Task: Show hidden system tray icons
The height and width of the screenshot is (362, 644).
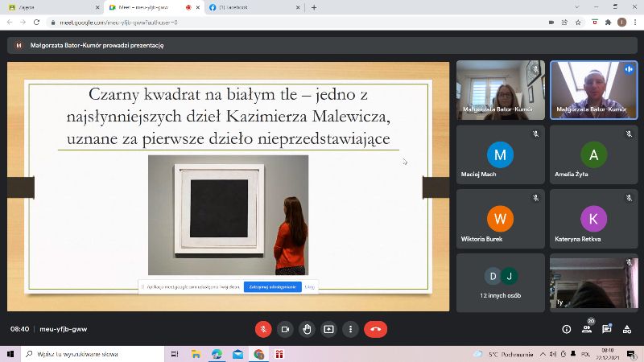Action: tap(543, 354)
